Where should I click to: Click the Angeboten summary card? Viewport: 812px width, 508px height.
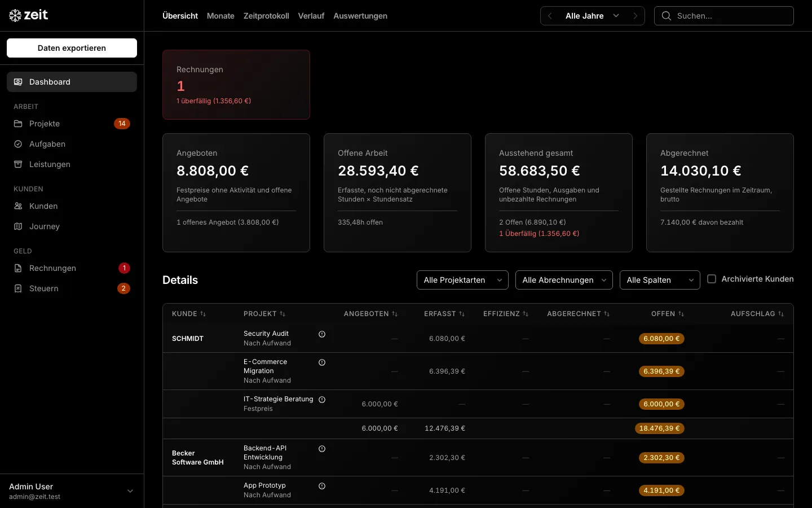pos(236,192)
